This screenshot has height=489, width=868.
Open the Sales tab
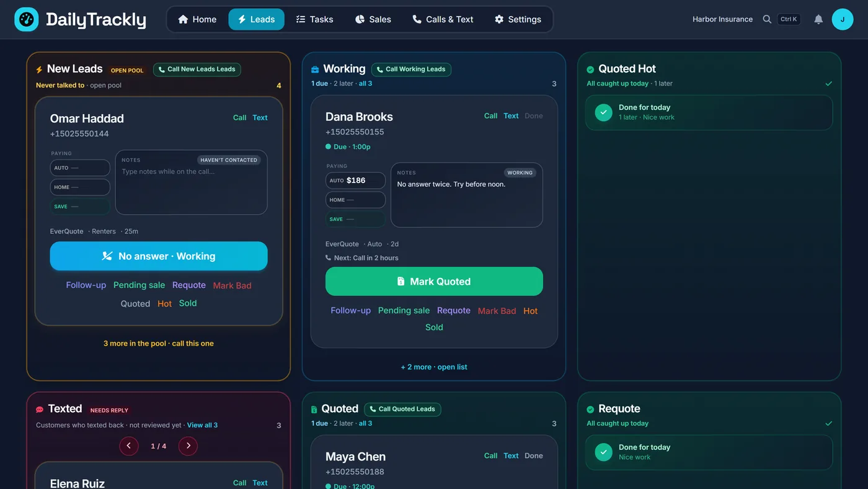373,19
